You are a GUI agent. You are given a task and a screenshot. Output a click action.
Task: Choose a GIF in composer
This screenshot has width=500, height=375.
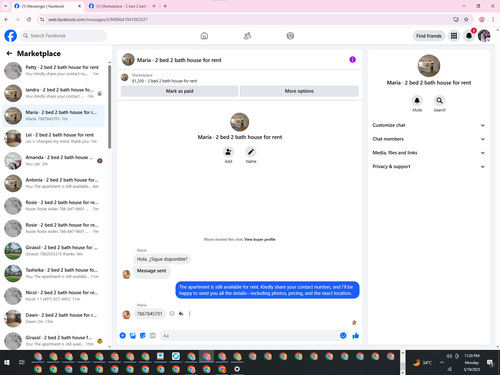click(153, 336)
